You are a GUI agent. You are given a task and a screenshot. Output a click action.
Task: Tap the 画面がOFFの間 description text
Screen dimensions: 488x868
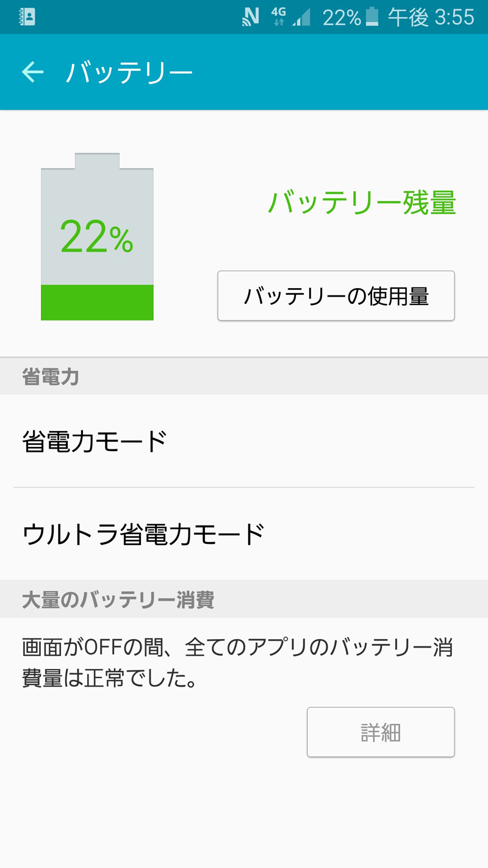coord(237,663)
